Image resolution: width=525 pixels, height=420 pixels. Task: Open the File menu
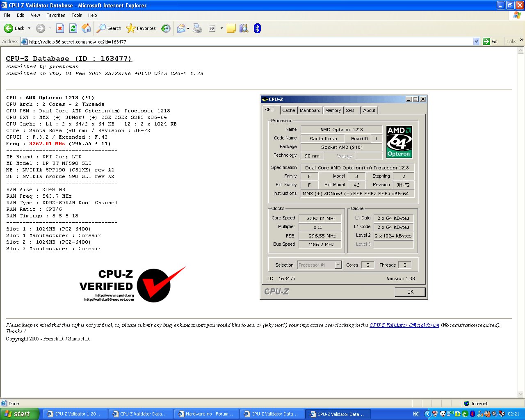coord(7,15)
